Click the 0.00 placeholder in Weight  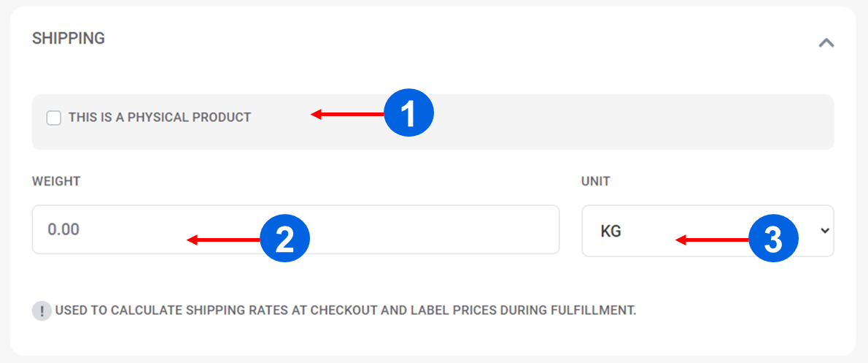tap(63, 229)
